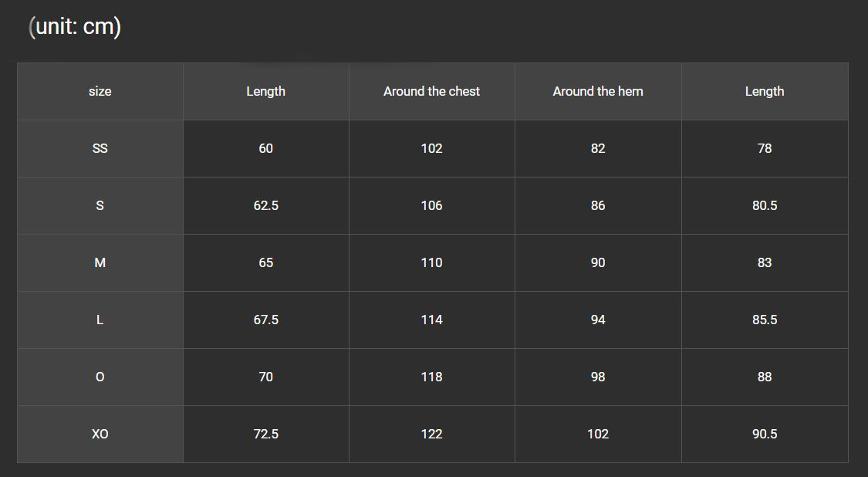This screenshot has width=868, height=477.
Task: Click the 'Around the hem' header
Action: (x=598, y=91)
